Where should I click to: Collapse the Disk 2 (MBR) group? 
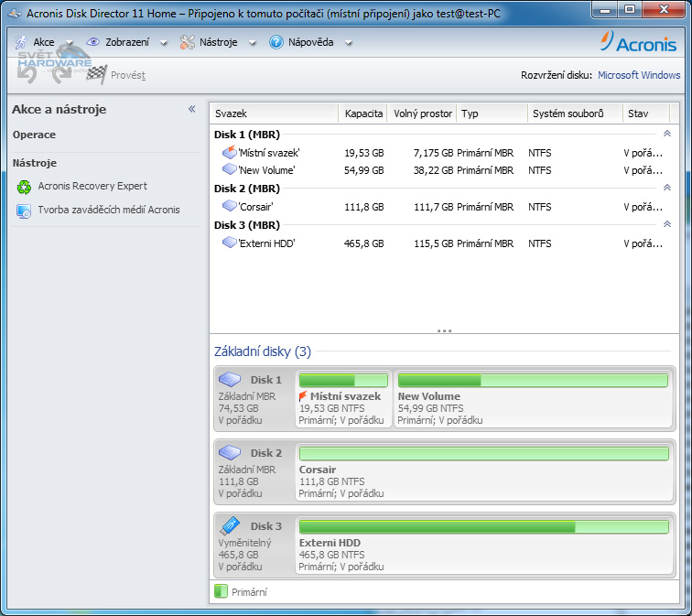point(667,188)
